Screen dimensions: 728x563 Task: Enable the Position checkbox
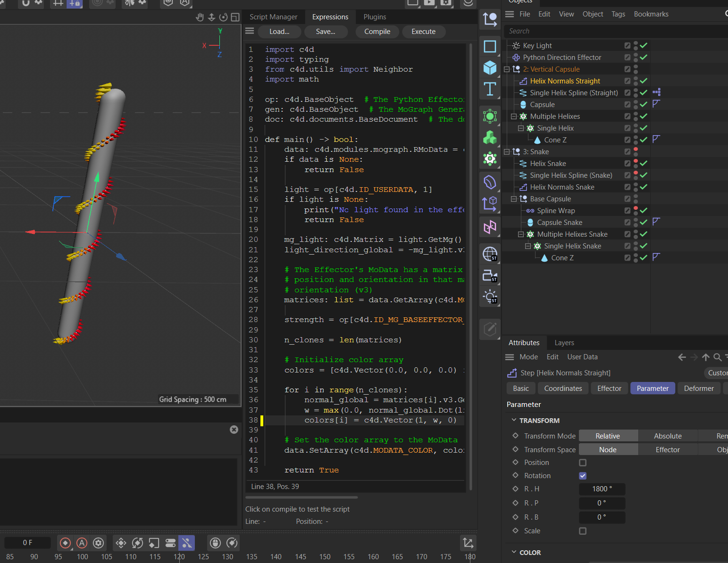coord(583,463)
